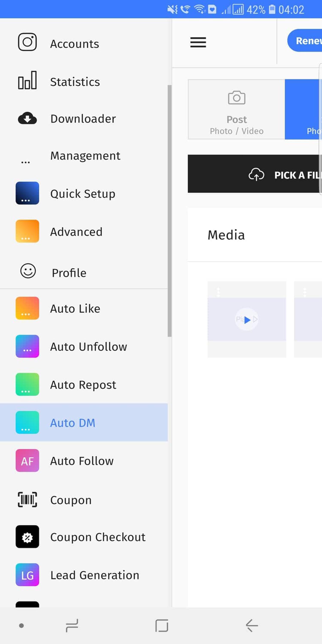Image resolution: width=322 pixels, height=644 pixels.
Task: Tap the Management dots icon
Action: coord(26,162)
